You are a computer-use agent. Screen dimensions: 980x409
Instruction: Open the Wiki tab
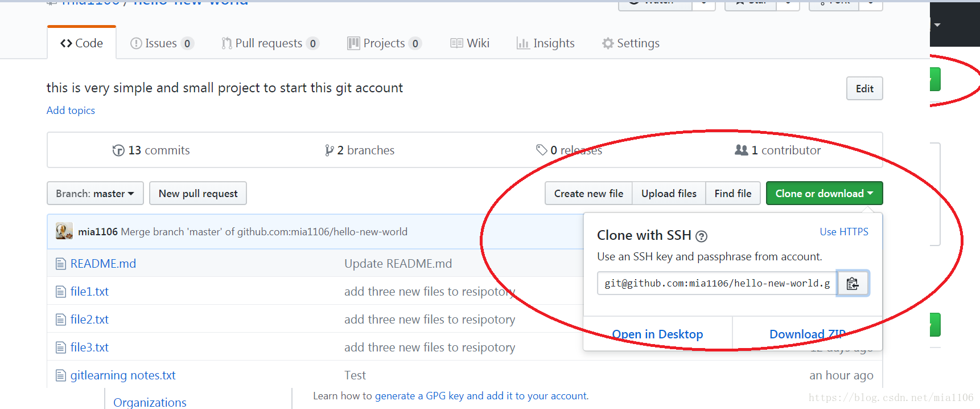(470, 43)
